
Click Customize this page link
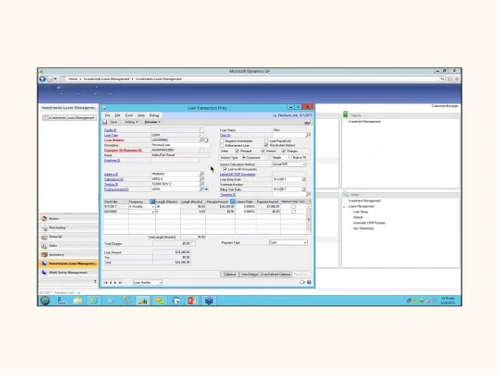(x=445, y=106)
